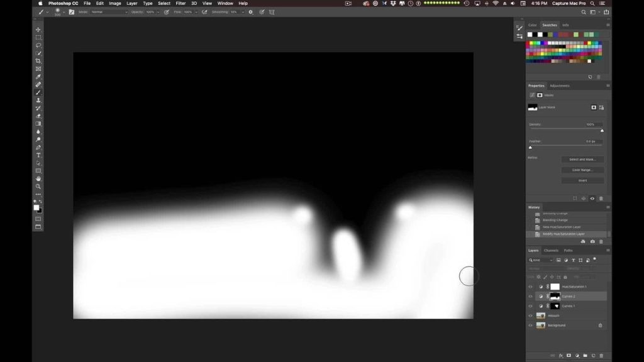Select the Horizontal Type tool
Screen dimensions: 644x362
coord(38,155)
